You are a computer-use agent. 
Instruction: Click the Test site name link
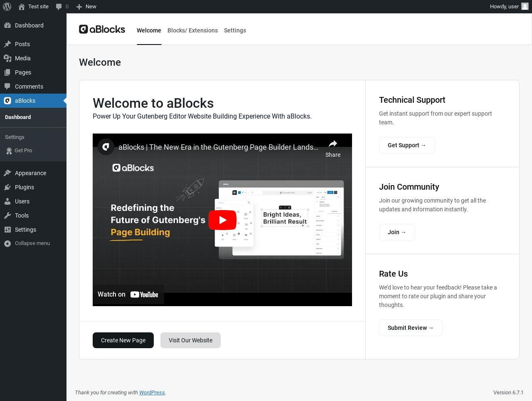click(x=38, y=7)
